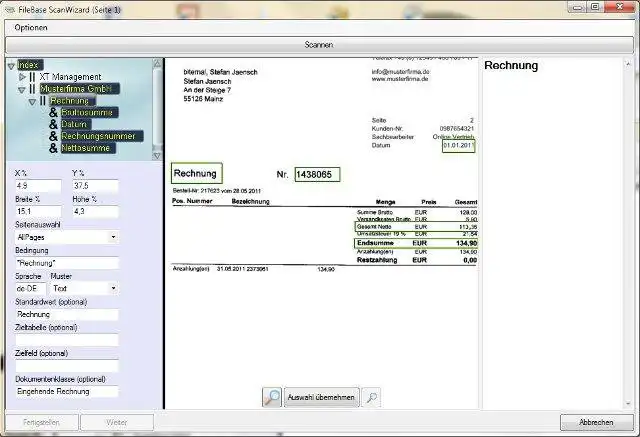
Task: Click the Rechnung text in result panel
Action: (511, 66)
